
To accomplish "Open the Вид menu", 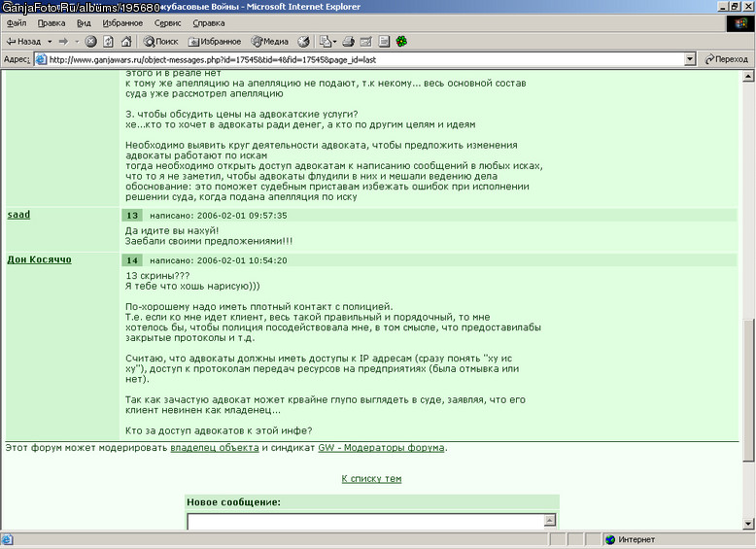I will click(84, 23).
